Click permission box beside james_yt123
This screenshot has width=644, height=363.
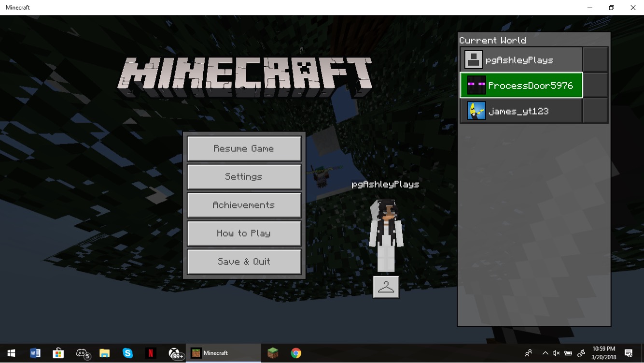[595, 111]
